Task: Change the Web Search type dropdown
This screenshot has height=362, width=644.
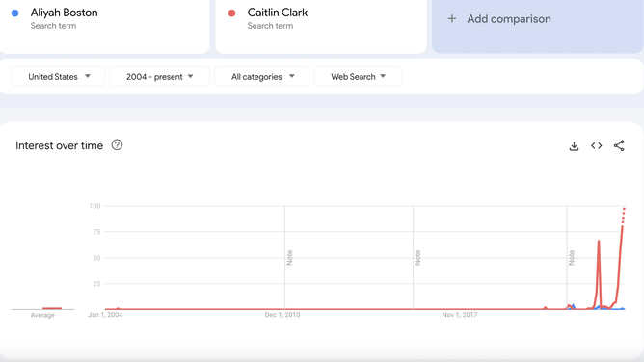Action: (x=358, y=77)
